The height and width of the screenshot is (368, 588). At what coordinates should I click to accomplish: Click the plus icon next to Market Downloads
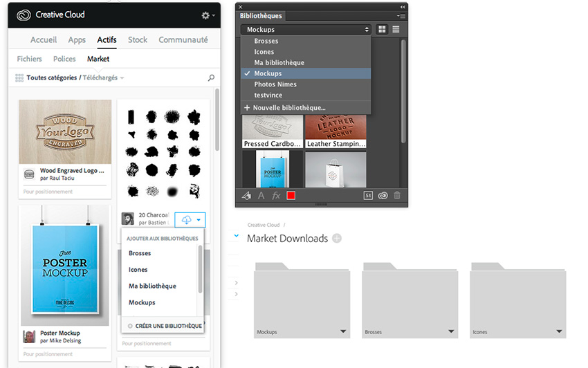coord(337,238)
